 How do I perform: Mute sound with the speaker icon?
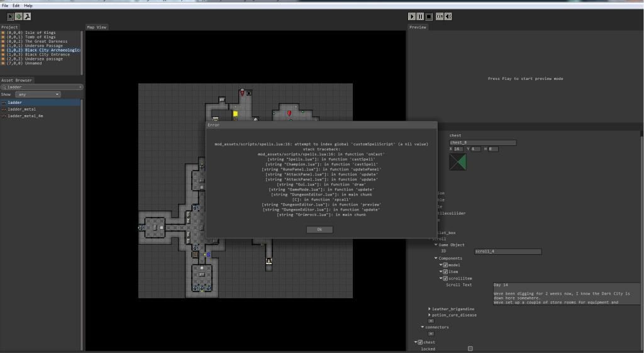(x=448, y=16)
